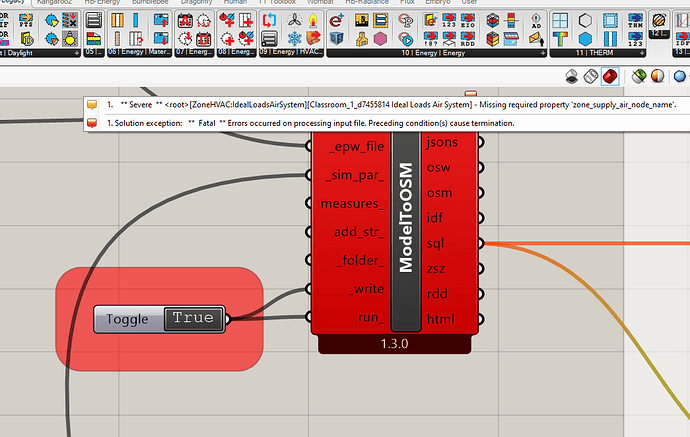Click the _write input parameter
This screenshot has width=690, height=437.
point(367,289)
